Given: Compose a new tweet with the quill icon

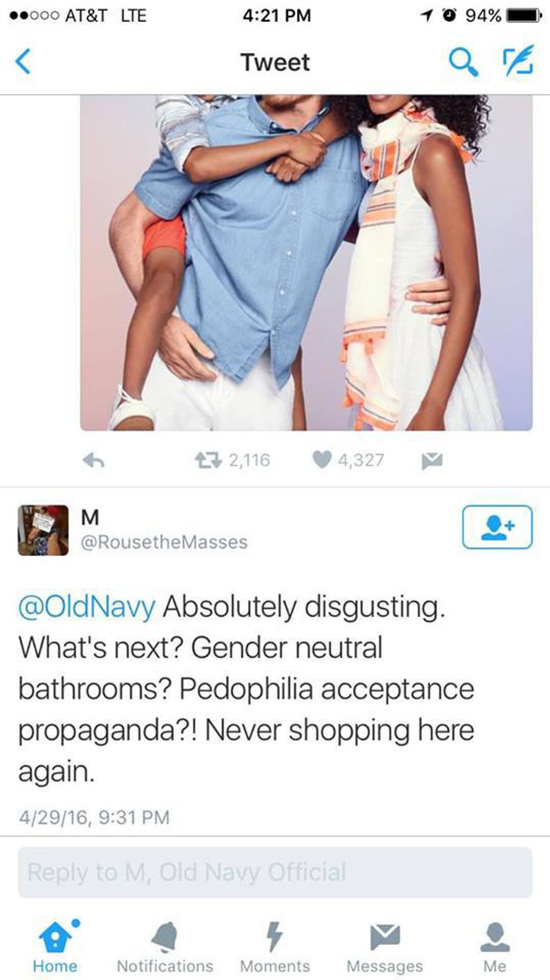Looking at the screenshot, I should [x=517, y=61].
